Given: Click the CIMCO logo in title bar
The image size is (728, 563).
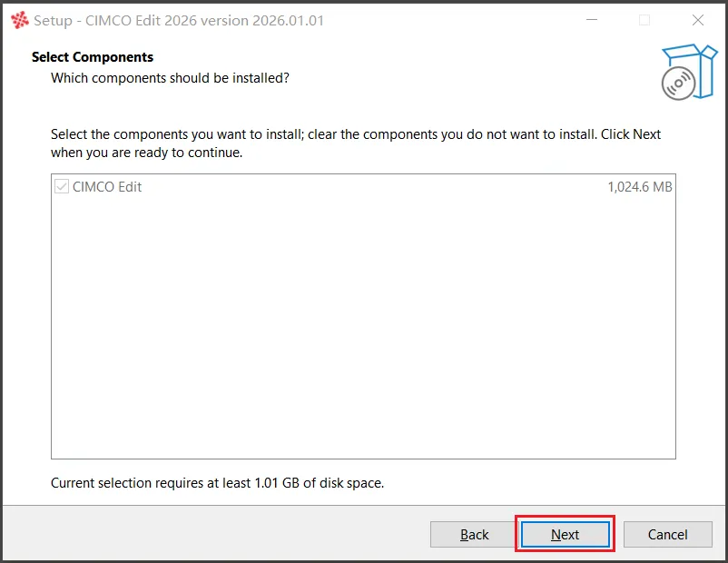Looking at the screenshot, I should (19, 21).
